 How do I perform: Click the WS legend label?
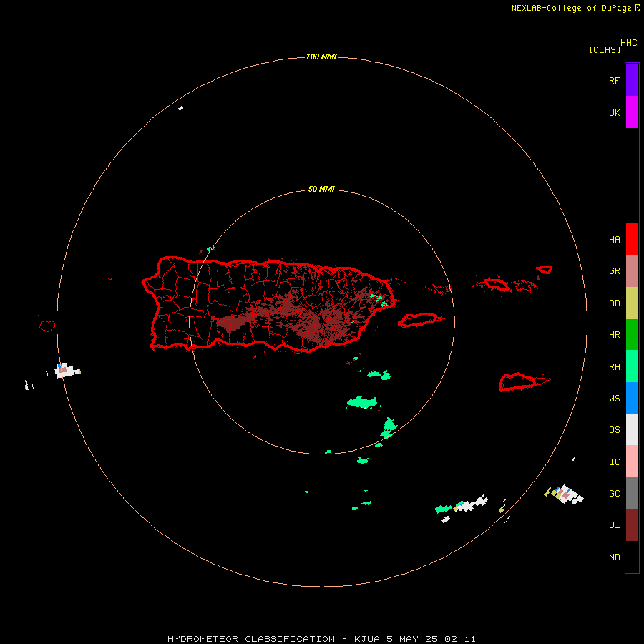614,398
